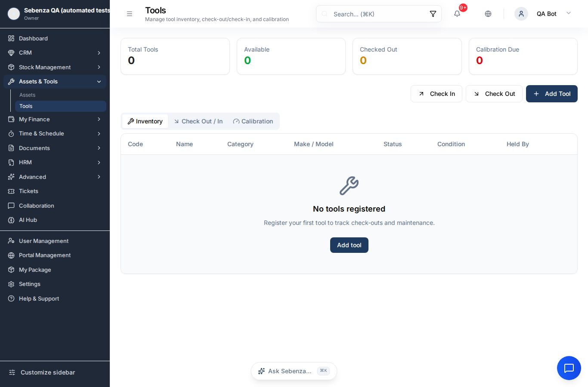Click the Category column header

(240, 144)
